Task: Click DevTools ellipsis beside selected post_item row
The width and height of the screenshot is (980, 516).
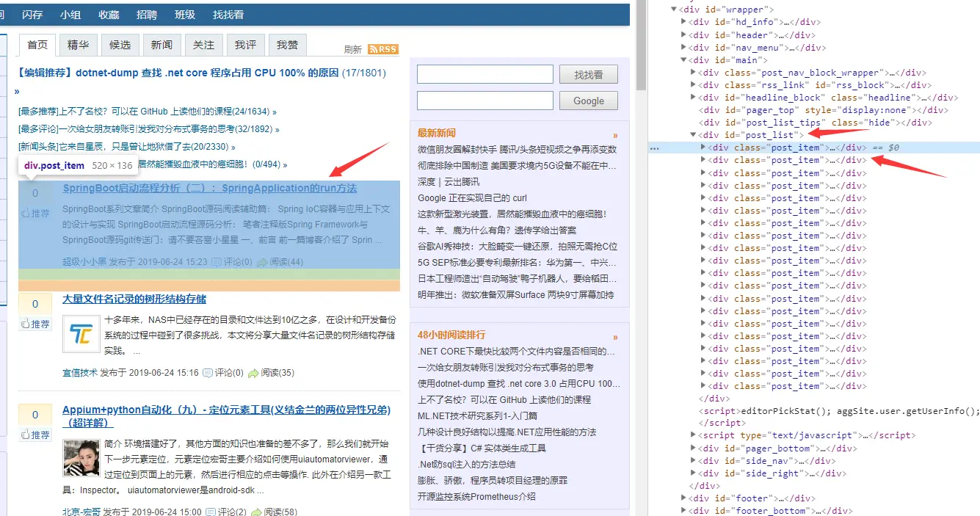Action: point(655,148)
